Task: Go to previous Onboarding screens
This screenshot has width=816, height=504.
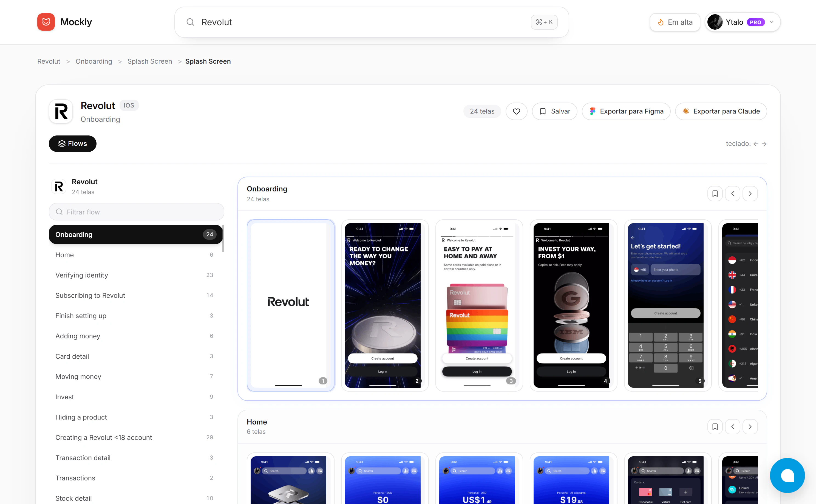Action: [x=732, y=194]
